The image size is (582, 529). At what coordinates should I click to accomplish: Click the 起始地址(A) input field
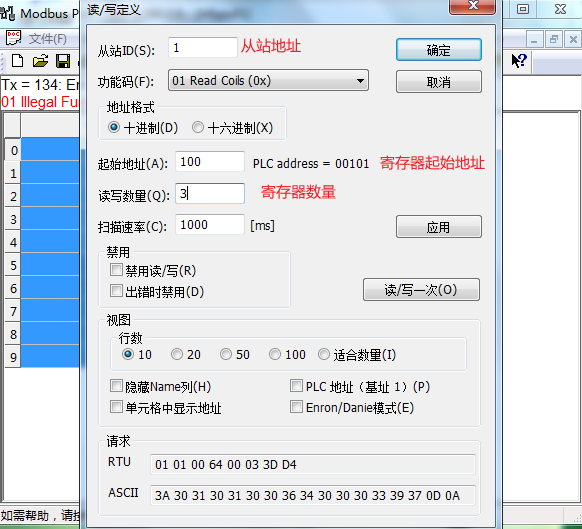(210, 161)
